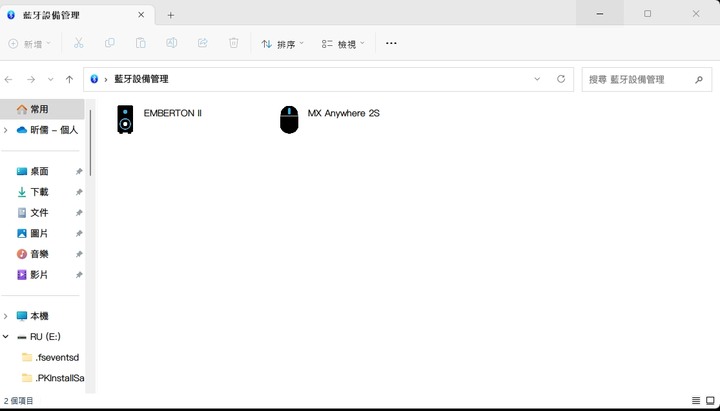Image resolution: width=720 pixels, height=411 pixels.
Task: Click the Bluetooth icon in address bar
Action: pos(94,79)
